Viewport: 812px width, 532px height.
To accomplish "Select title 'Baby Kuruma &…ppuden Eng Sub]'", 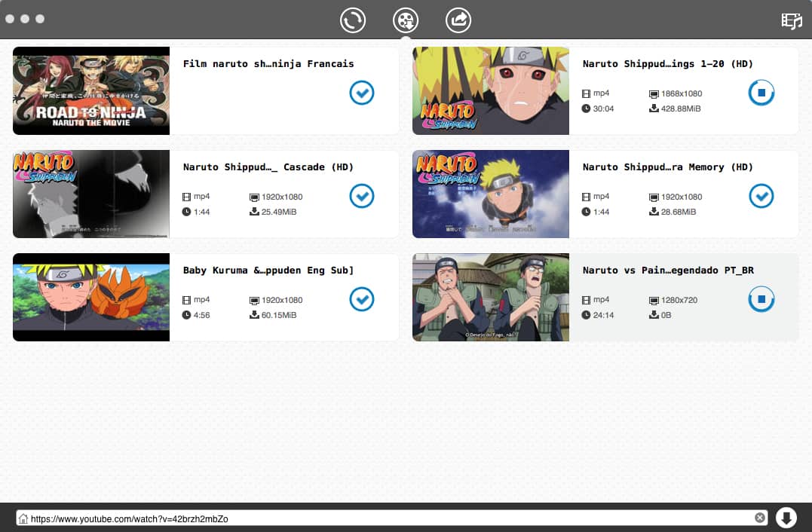I will (268, 270).
